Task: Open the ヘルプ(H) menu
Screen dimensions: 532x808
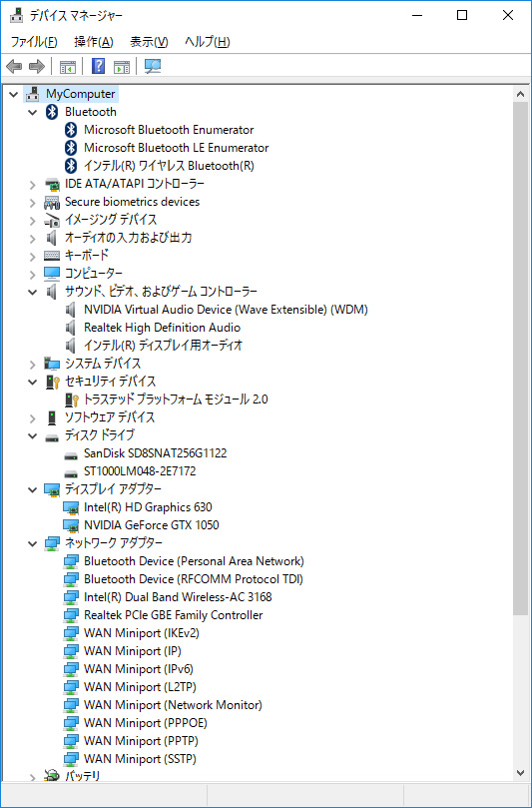Action: [x=207, y=42]
